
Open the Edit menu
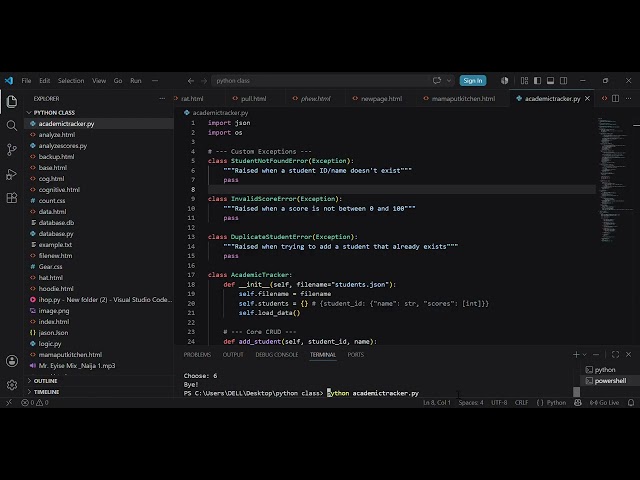44,81
